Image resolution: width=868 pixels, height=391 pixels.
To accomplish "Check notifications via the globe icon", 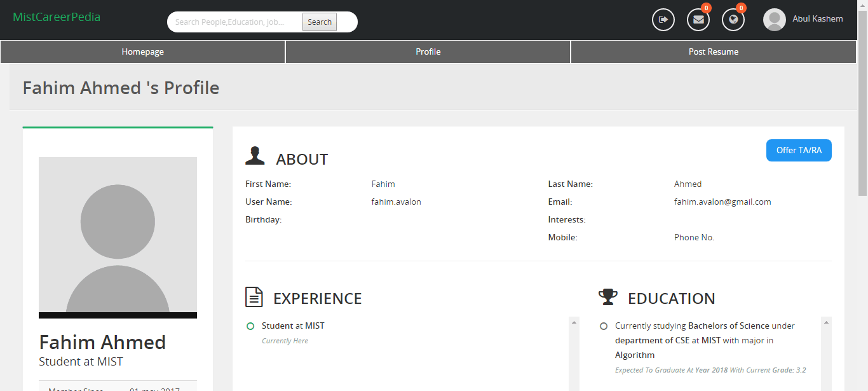I will [x=733, y=20].
